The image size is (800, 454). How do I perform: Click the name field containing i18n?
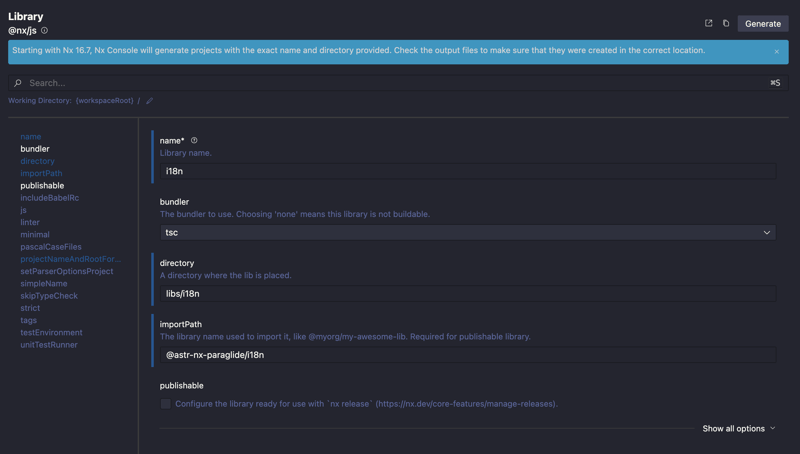click(x=468, y=171)
